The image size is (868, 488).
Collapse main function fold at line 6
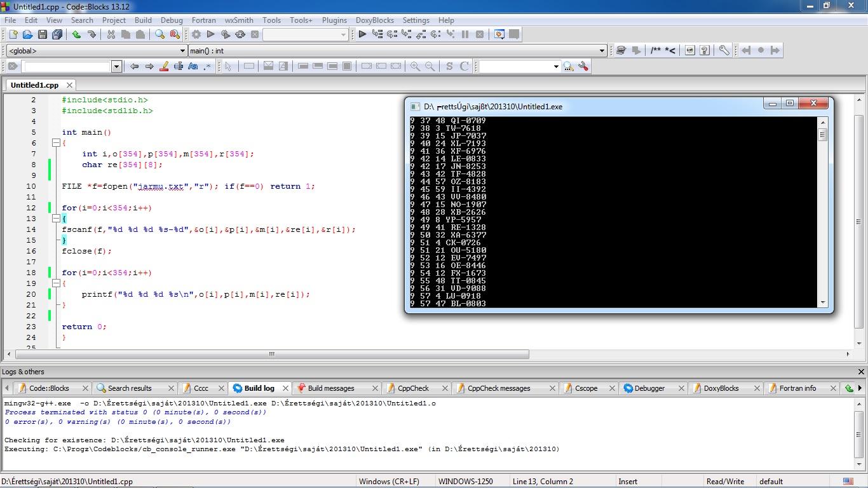tap(56, 143)
